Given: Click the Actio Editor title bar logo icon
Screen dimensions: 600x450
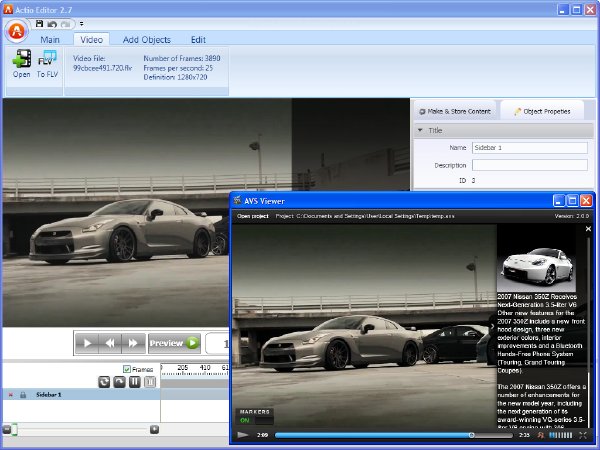Looking at the screenshot, I should [x=8, y=9].
